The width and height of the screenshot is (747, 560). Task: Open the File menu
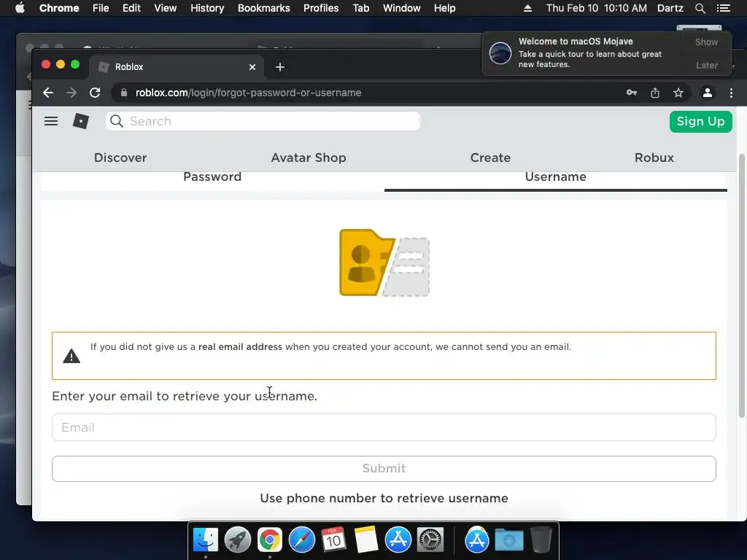click(101, 8)
